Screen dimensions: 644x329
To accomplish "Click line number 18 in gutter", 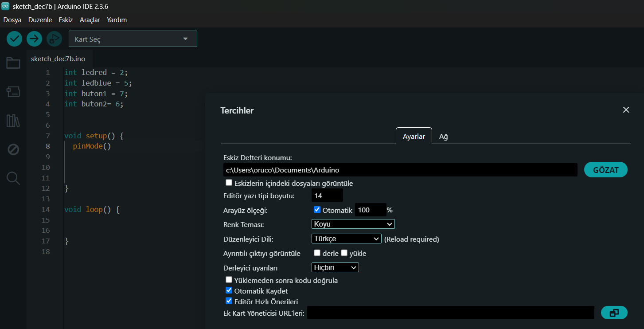I will [x=45, y=251].
